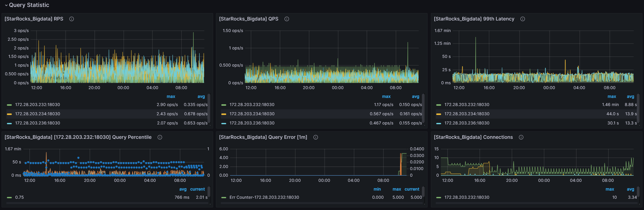Open info icon for Connections panel
Image resolution: width=644 pixels, height=210 pixels.
[x=521, y=137]
